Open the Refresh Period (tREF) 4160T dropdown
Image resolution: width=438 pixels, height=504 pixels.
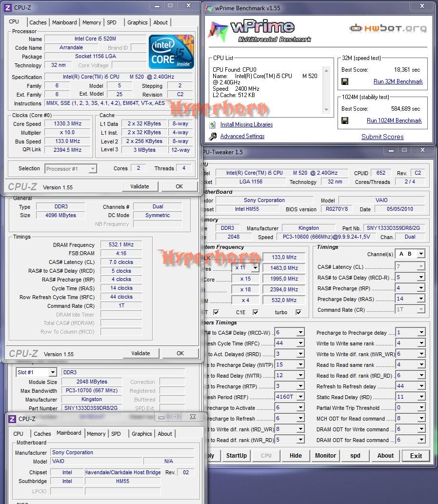click(x=300, y=397)
